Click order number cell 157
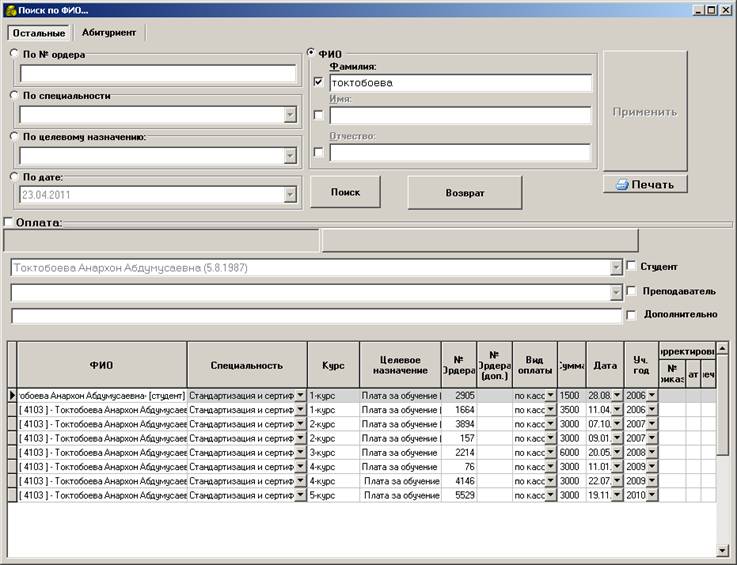 (x=459, y=438)
